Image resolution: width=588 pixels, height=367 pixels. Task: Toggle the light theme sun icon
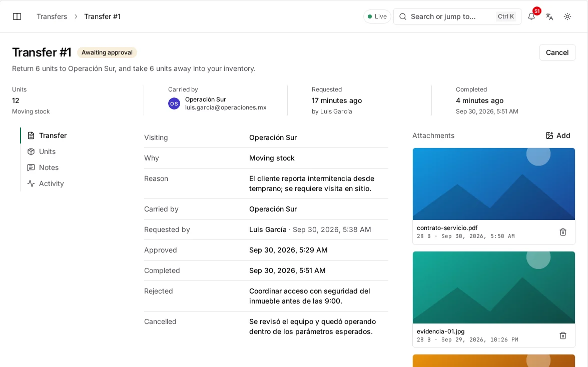point(567,16)
